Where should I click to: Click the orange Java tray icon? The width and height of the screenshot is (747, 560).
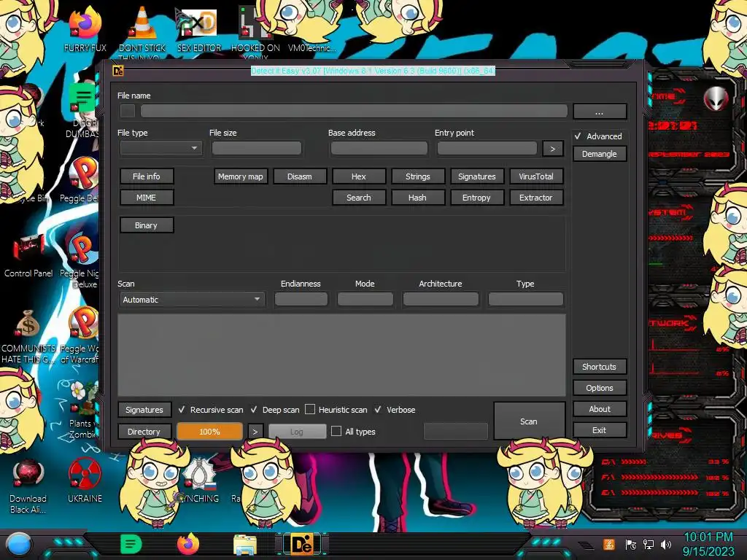[x=609, y=544]
